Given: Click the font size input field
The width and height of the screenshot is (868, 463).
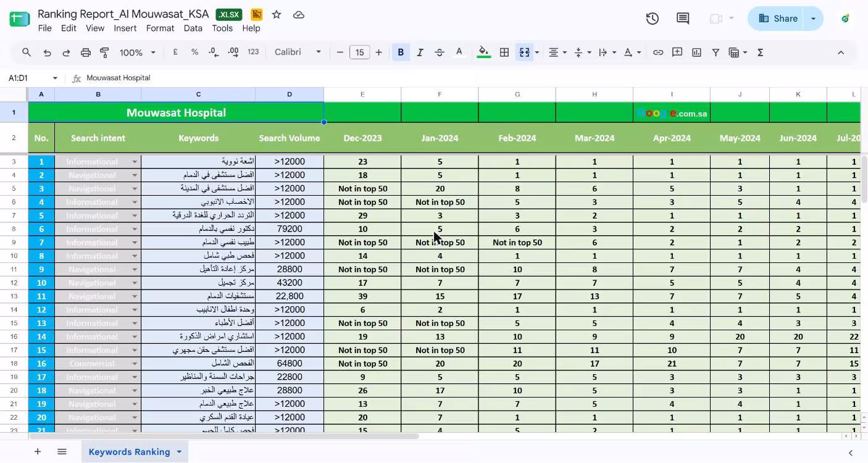Looking at the screenshot, I should (x=359, y=52).
